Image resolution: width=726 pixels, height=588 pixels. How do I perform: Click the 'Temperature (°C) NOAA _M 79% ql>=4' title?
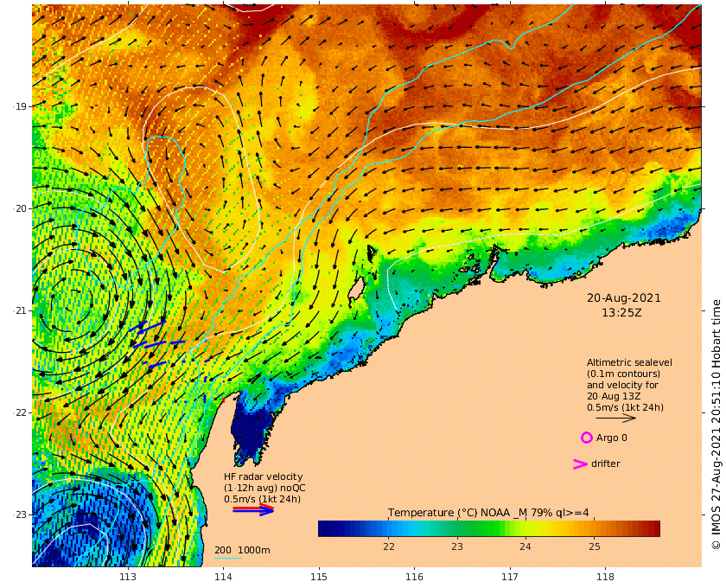pos(488,513)
